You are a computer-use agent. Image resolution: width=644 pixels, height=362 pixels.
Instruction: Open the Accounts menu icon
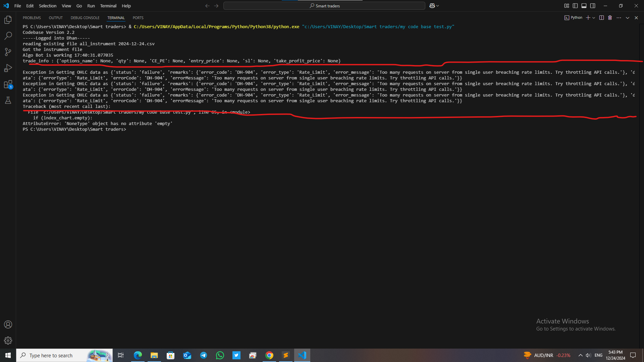(8, 324)
